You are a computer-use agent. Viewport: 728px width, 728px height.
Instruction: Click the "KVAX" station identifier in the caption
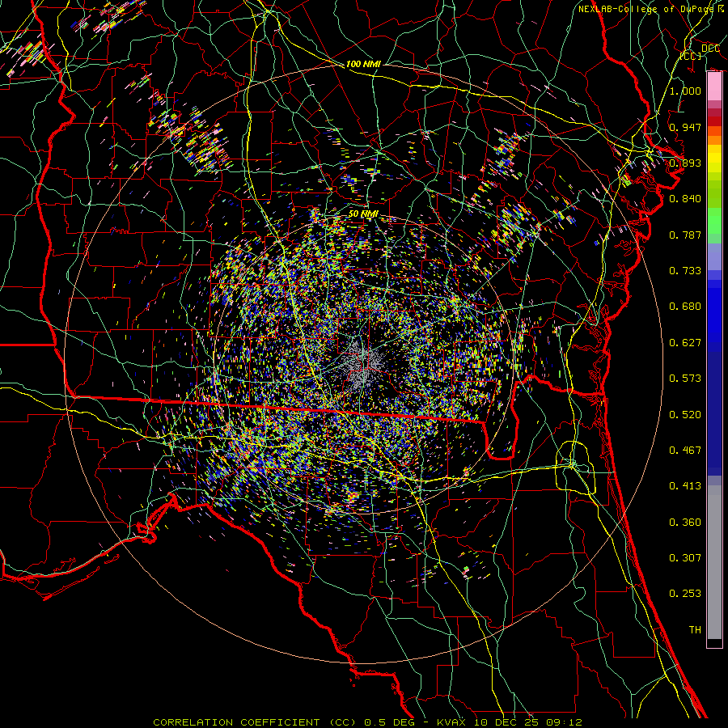451,722
